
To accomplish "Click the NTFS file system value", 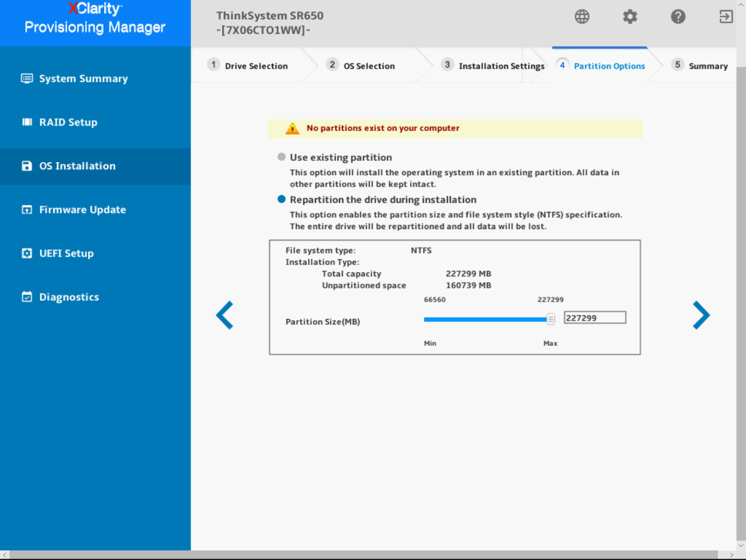I will point(421,251).
